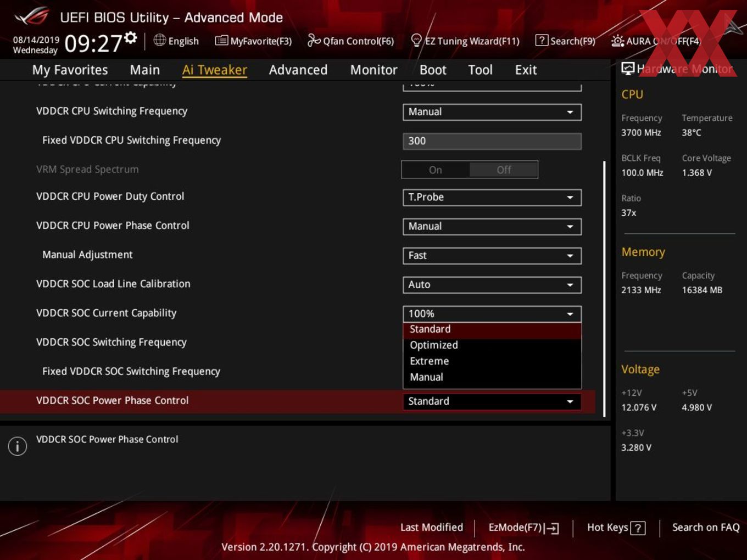Select VRM Spread Spectrum label

[x=87, y=169]
